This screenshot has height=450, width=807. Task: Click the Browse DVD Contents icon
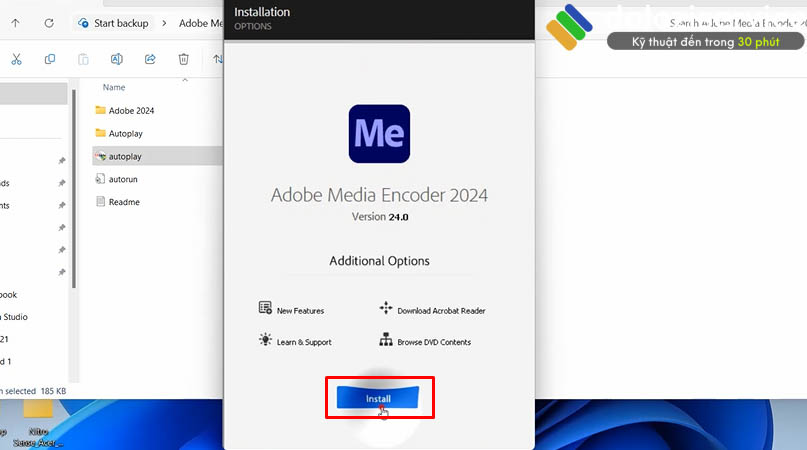pyautogui.click(x=386, y=340)
